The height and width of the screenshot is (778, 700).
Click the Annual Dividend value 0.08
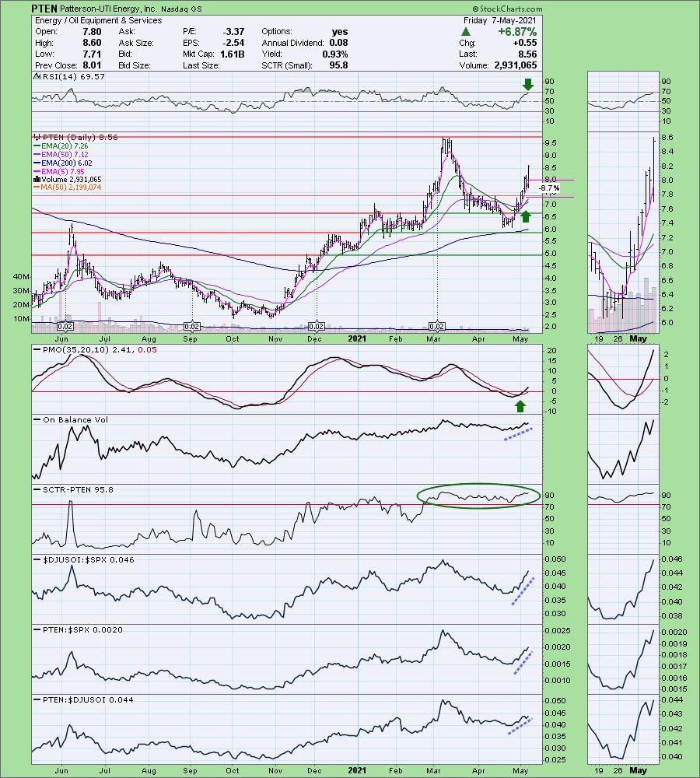(338, 43)
